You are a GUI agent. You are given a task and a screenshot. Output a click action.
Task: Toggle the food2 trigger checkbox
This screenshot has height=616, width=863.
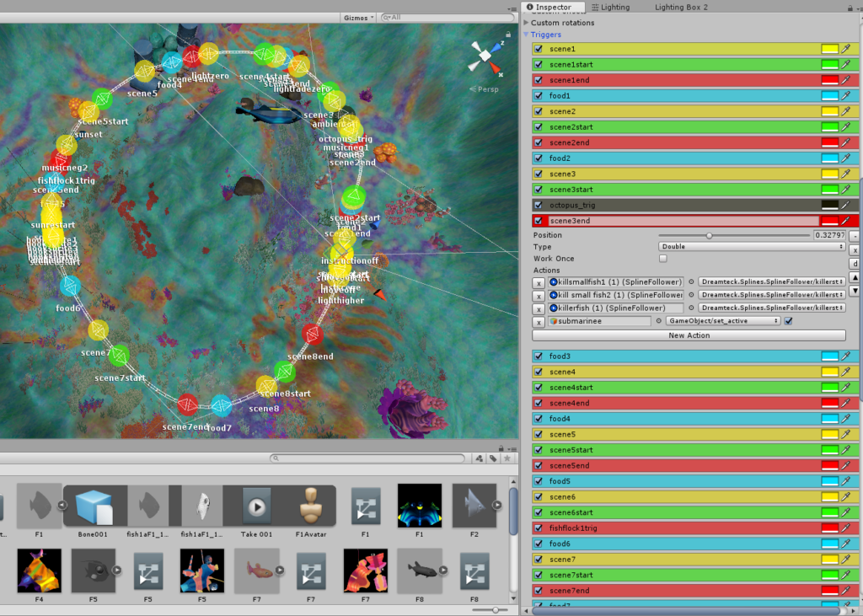point(539,158)
